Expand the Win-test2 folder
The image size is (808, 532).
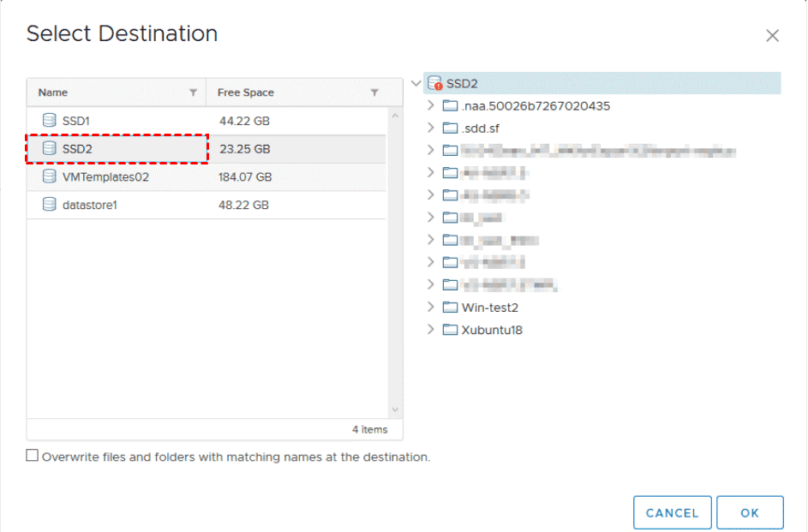431,307
